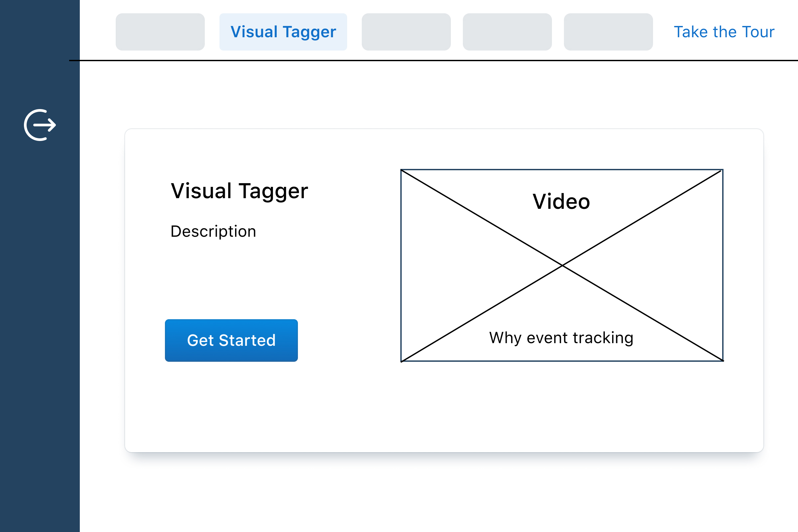Open the blank tab right after Visual Tagger

pyautogui.click(x=406, y=32)
